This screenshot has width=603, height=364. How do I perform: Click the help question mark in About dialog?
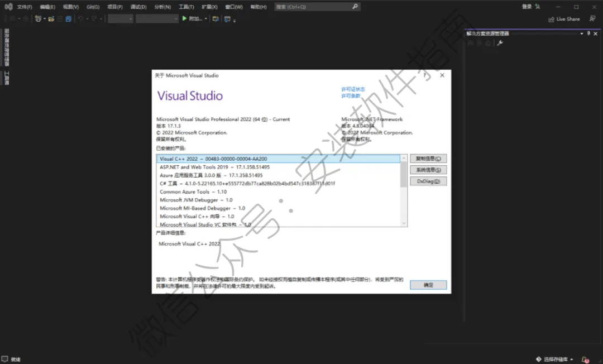(424, 75)
